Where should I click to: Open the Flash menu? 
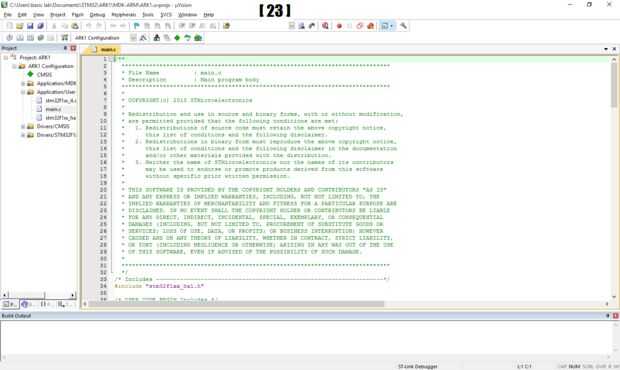[x=78, y=15]
